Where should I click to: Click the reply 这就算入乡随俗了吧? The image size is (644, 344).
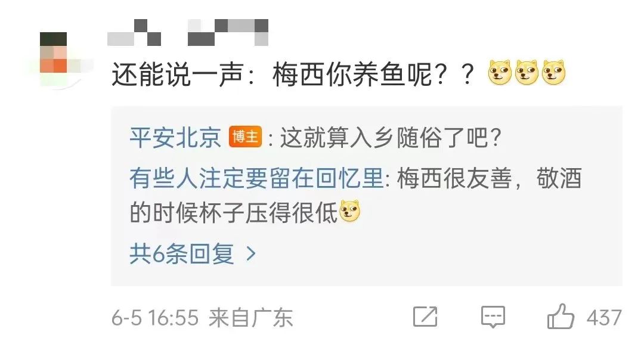pyautogui.click(x=390, y=137)
